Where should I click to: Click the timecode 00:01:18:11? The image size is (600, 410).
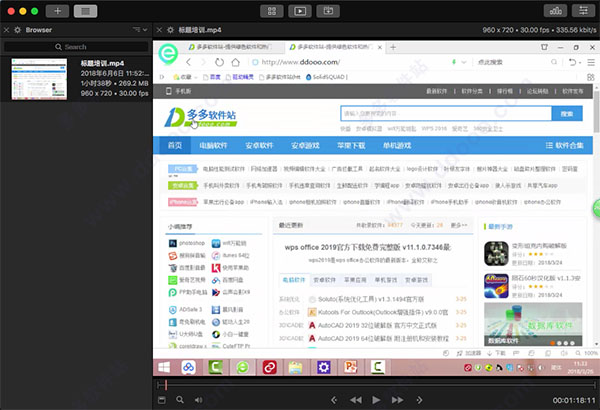[574, 400]
